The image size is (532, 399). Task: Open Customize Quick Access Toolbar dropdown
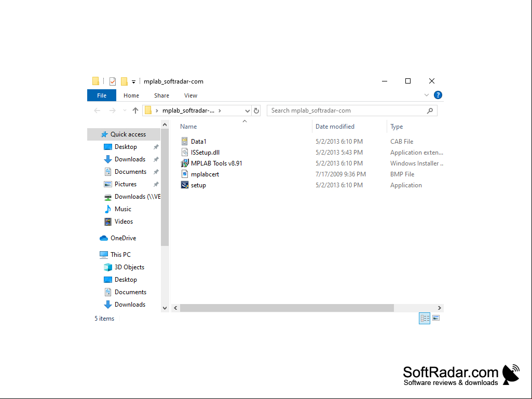pos(134,82)
